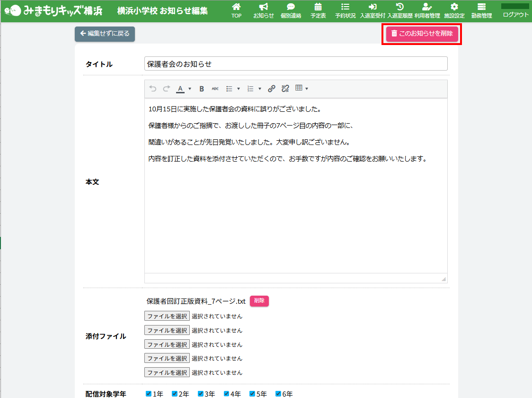The width and height of the screenshot is (532, 398).
Task: Click the bullet list icon
Action: (x=229, y=89)
